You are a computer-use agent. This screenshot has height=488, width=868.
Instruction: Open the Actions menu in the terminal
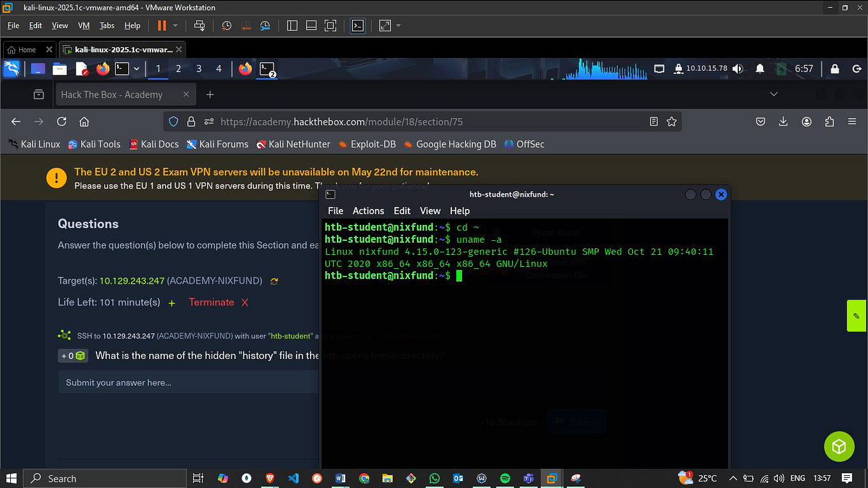368,211
